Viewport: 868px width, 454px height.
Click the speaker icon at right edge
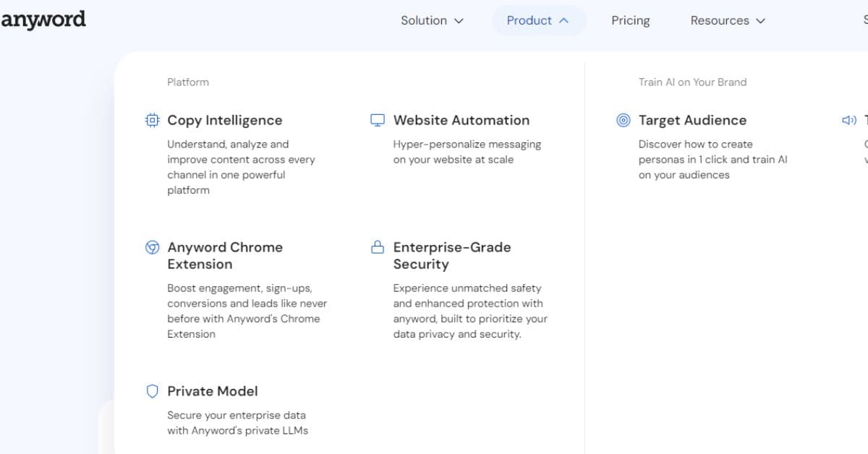849,120
